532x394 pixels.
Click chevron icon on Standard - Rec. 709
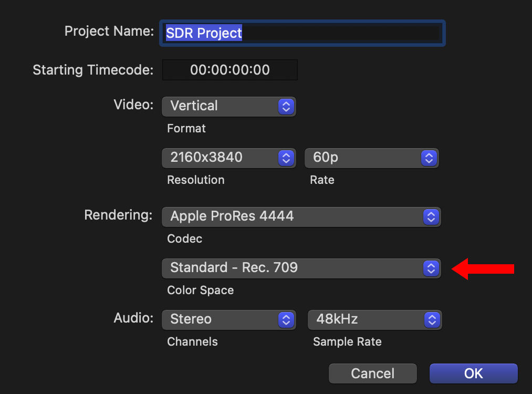[x=431, y=268]
